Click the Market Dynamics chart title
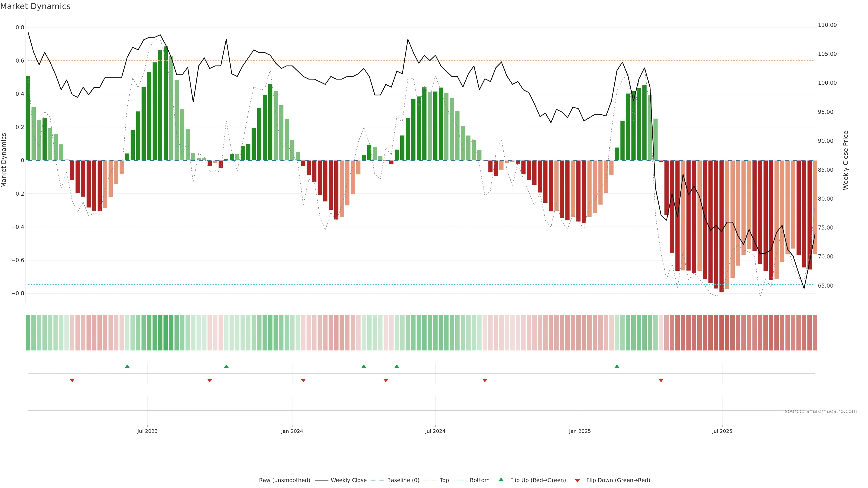This screenshot has width=868, height=488. pyautogui.click(x=35, y=6)
